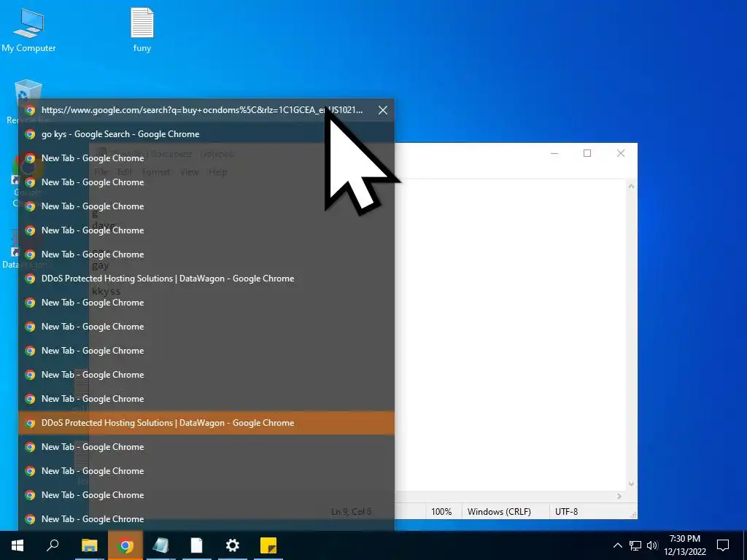Open the notepad-like app beside Chrome on taskbar
747x560 pixels.
pos(161,545)
